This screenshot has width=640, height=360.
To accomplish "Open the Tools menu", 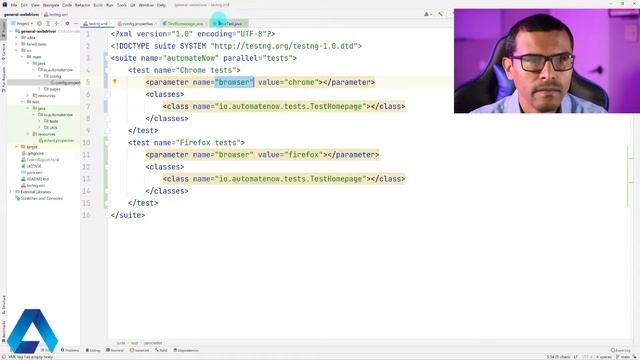I will tap(122, 5).
